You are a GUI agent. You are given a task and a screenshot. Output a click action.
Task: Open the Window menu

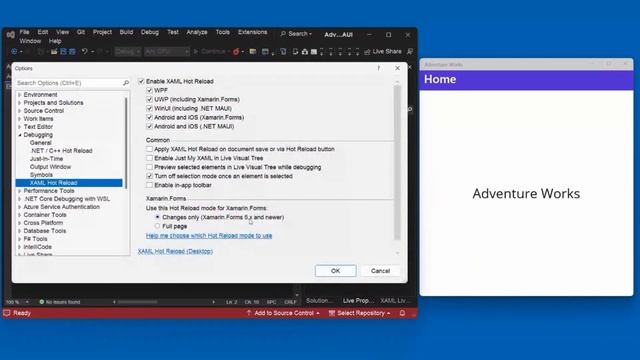[30, 41]
